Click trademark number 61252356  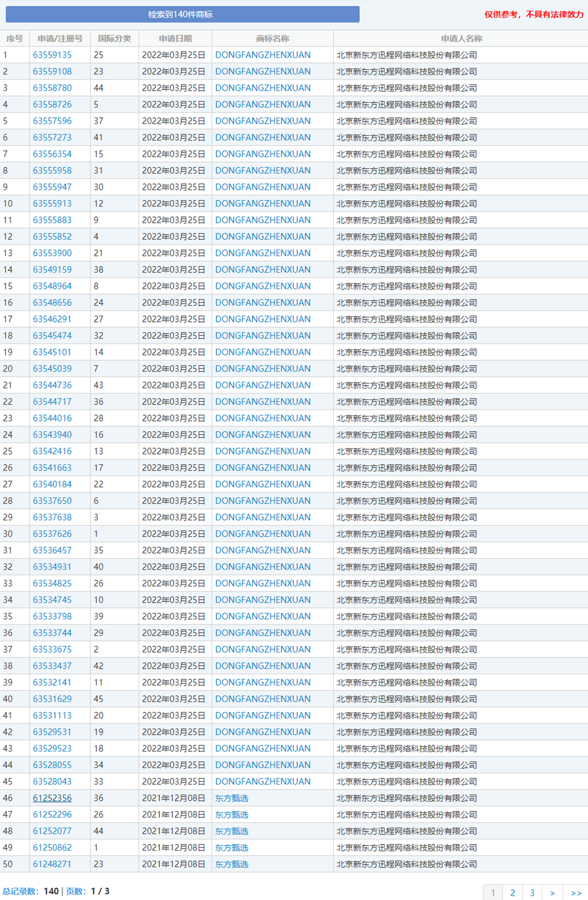[x=52, y=798]
